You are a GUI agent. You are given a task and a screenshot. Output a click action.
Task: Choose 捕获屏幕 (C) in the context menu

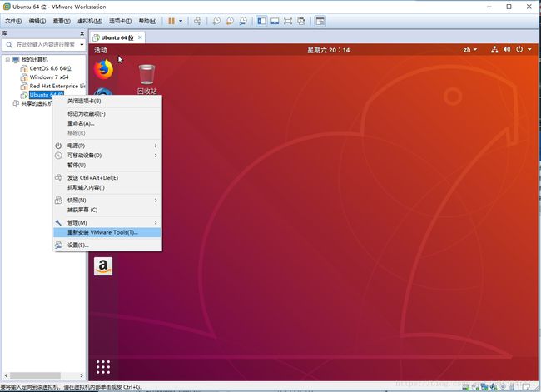[x=107, y=210]
